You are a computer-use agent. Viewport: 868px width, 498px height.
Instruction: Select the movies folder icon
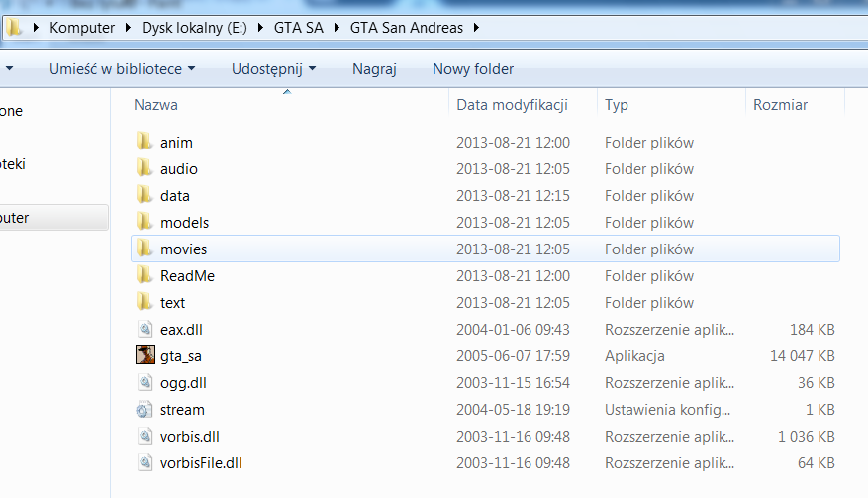pos(145,249)
